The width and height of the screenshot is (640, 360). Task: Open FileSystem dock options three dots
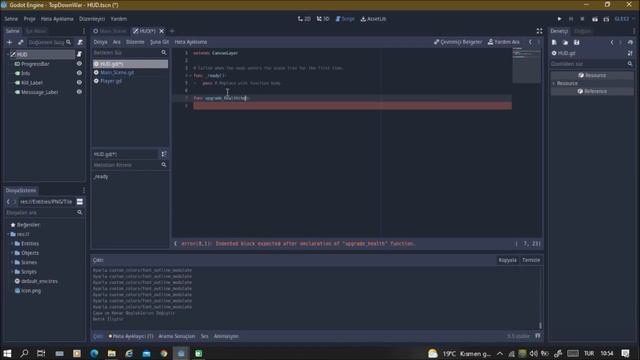point(84,190)
